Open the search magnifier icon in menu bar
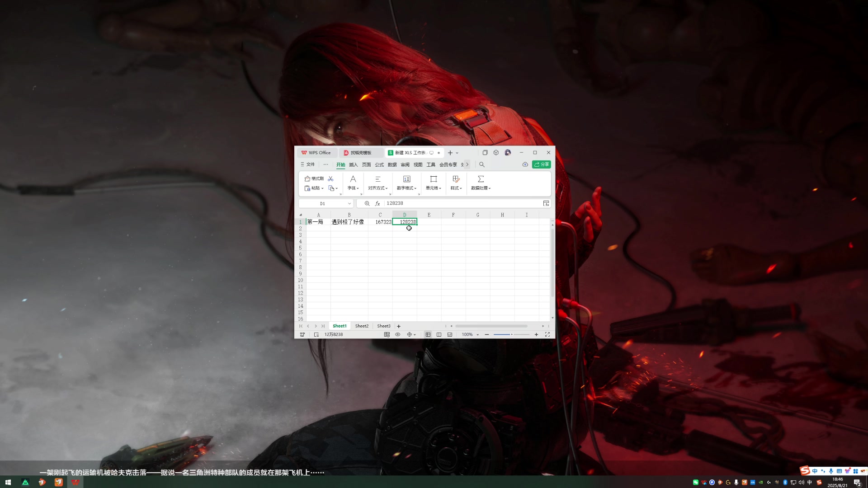 pyautogui.click(x=482, y=164)
